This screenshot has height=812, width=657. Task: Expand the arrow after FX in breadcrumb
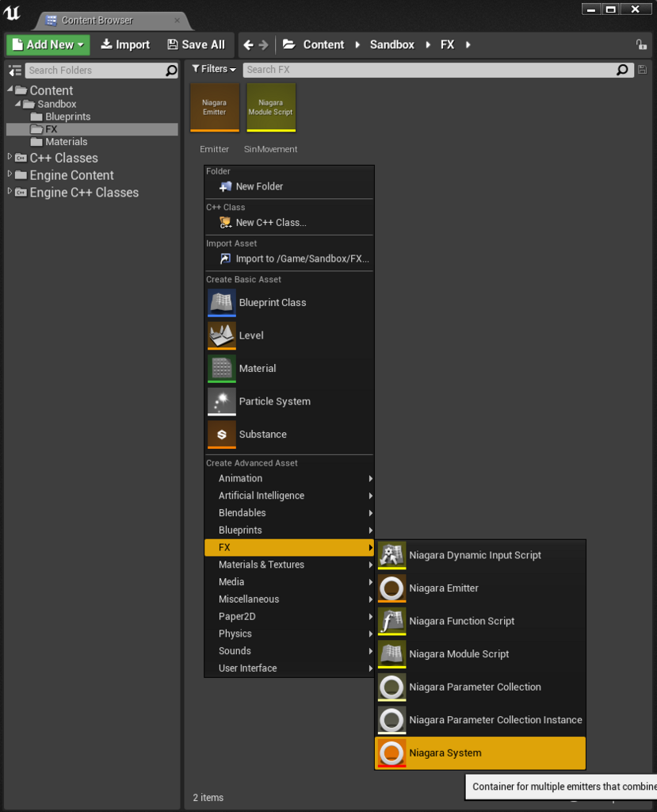[x=468, y=45]
